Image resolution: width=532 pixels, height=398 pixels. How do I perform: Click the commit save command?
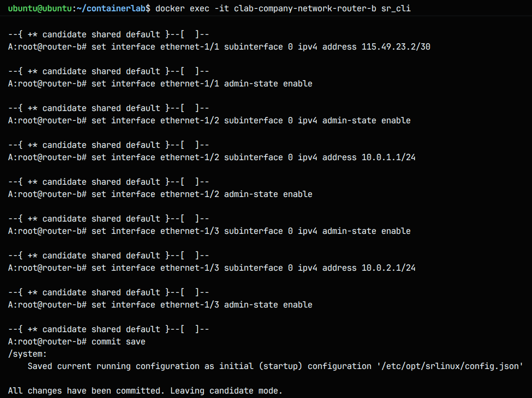pos(118,341)
